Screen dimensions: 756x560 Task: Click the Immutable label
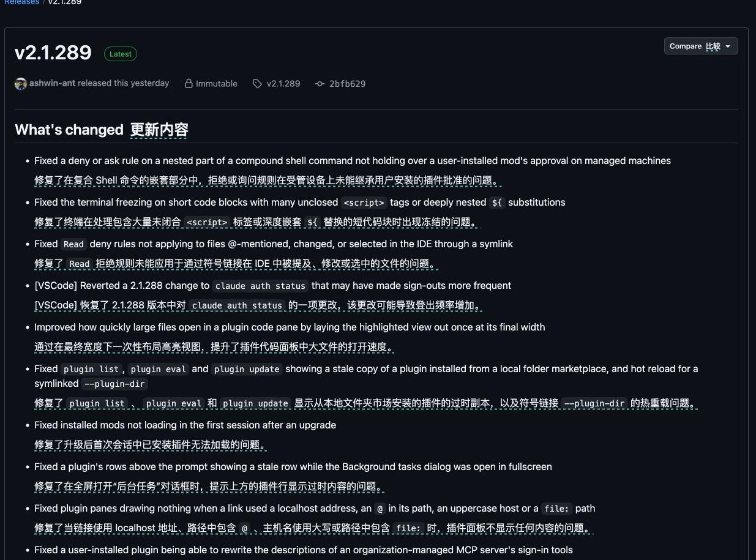click(217, 84)
